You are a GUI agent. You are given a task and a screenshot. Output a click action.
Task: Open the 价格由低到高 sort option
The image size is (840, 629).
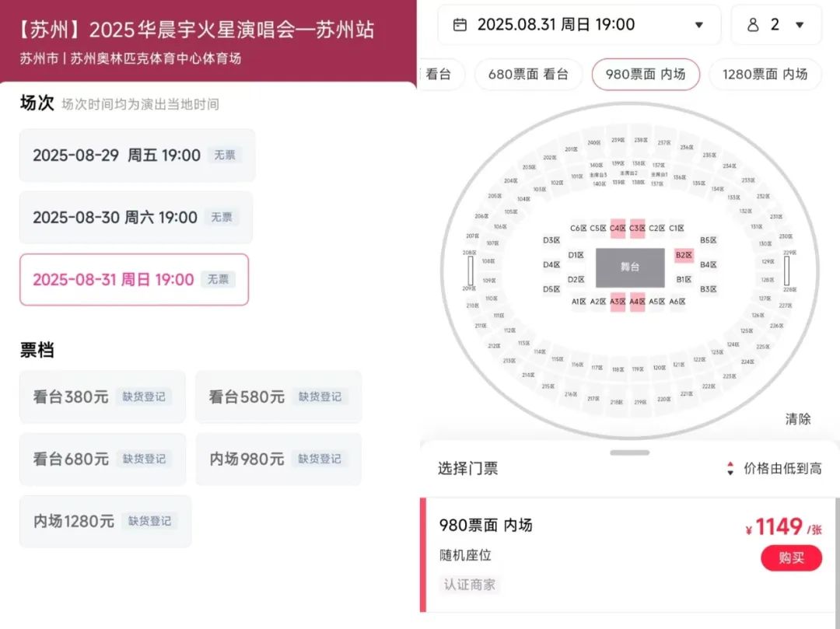point(782,468)
